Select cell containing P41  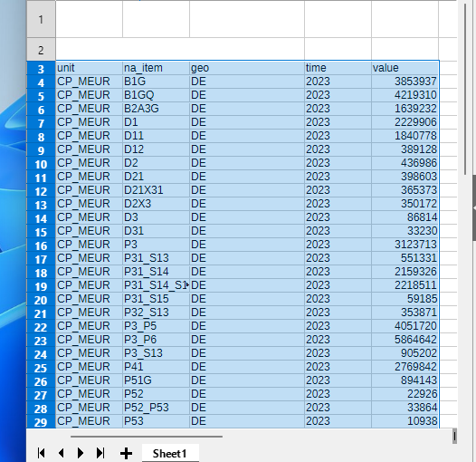tap(156, 367)
